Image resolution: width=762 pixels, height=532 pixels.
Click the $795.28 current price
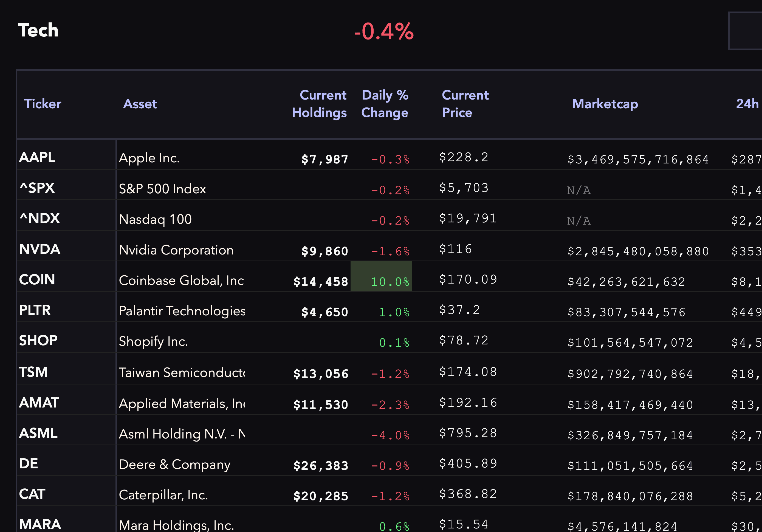point(468,433)
